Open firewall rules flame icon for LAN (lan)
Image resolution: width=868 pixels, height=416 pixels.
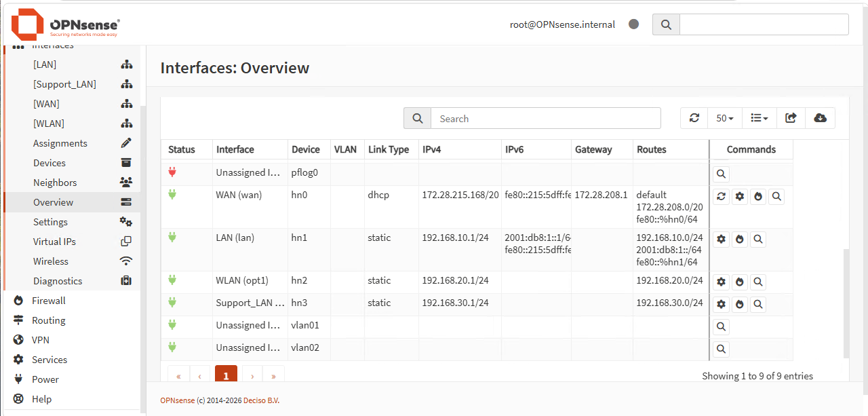[740, 240]
